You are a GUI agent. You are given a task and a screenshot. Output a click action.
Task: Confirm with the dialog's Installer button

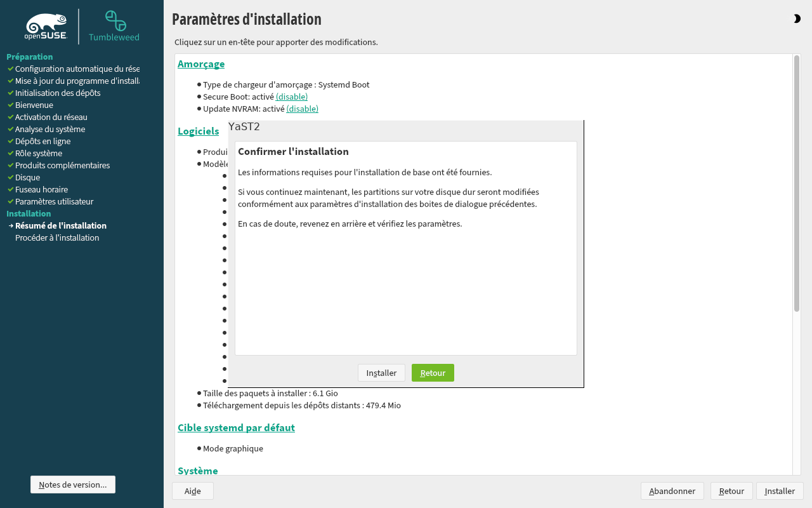[381, 373]
